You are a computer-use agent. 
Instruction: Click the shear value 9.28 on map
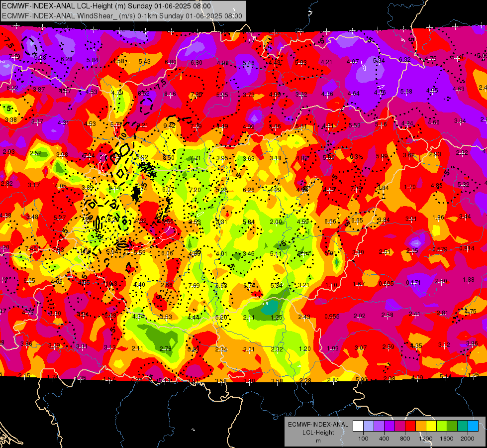[x=40, y=58]
